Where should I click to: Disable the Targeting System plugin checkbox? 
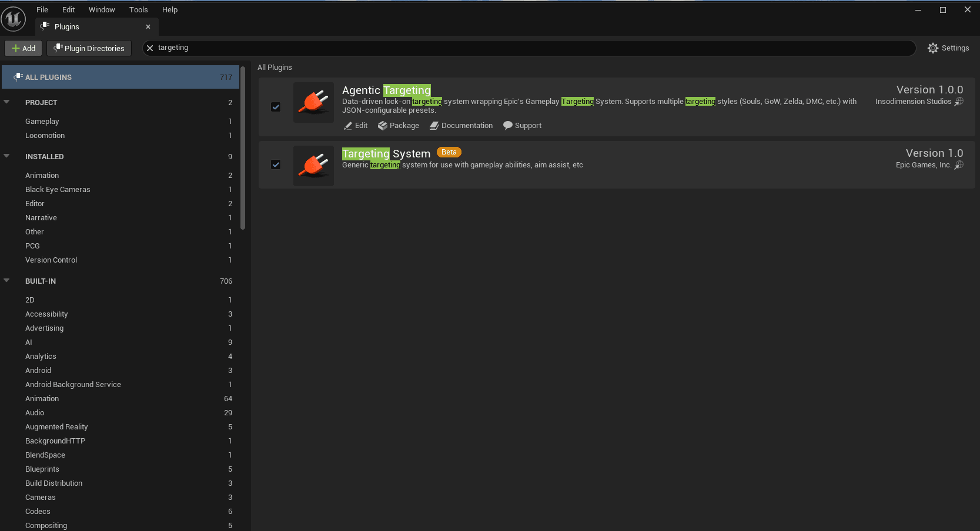276,165
